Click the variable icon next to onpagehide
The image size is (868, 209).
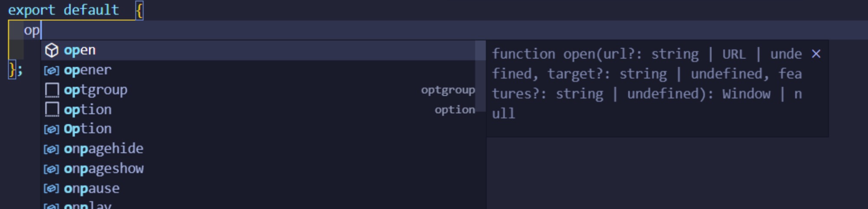(52, 149)
